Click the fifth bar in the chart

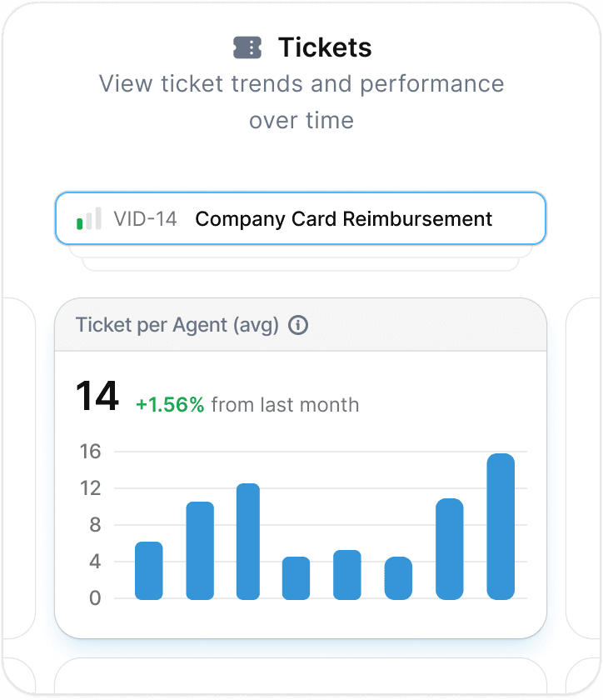tap(346, 574)
